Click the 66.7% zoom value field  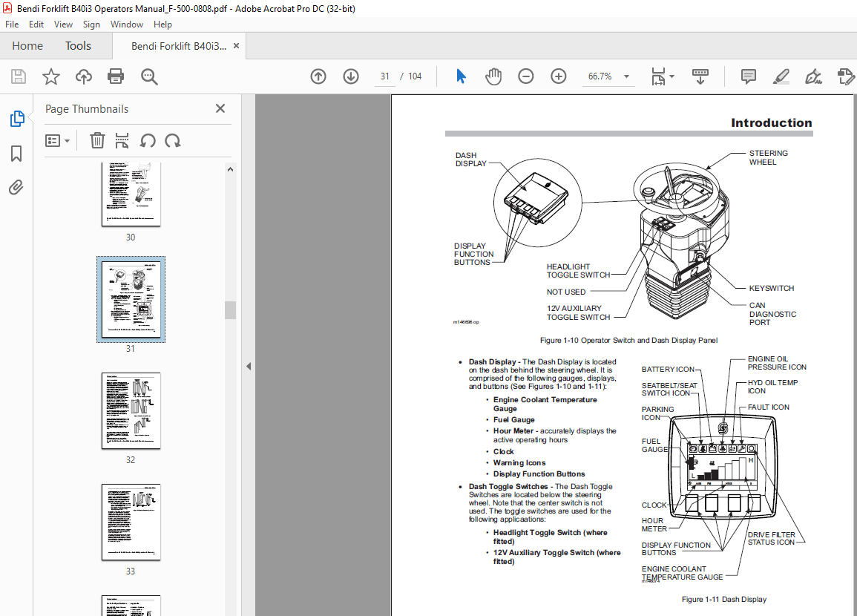(600, 76)
